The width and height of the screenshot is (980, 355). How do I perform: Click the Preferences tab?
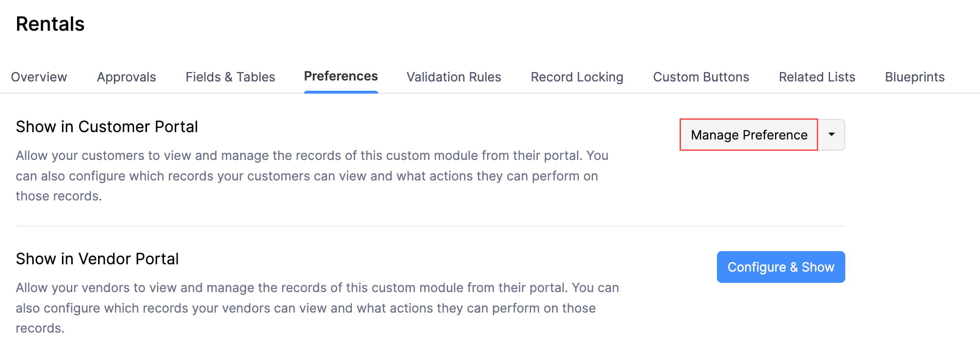click(x=340, y=77)
